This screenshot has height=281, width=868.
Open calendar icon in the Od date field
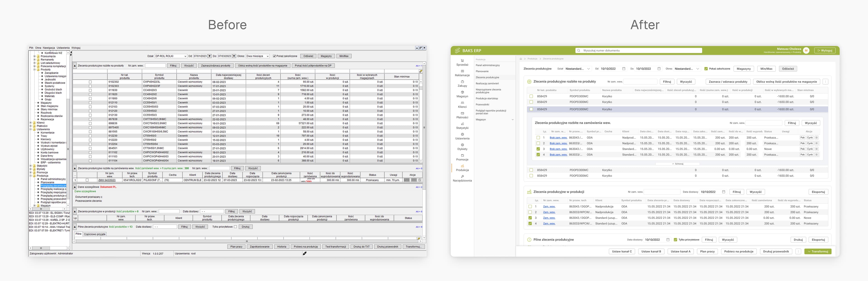coord(624,69)
